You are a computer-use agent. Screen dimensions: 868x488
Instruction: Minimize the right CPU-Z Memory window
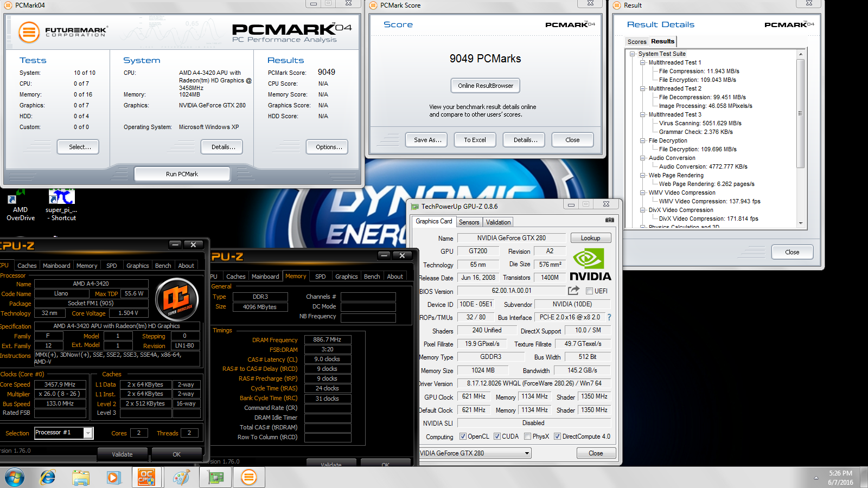(384, 255)
